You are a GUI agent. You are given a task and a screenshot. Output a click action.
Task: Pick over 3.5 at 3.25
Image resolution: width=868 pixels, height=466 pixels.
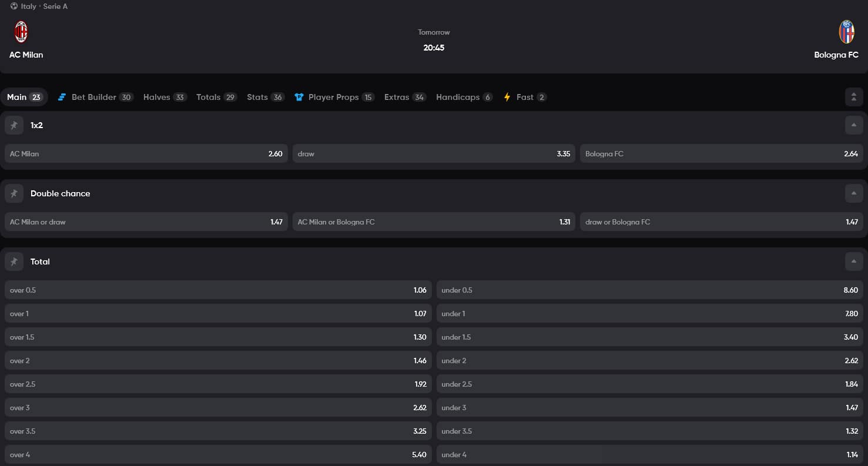pyautogui.click(x=218, y=431)
